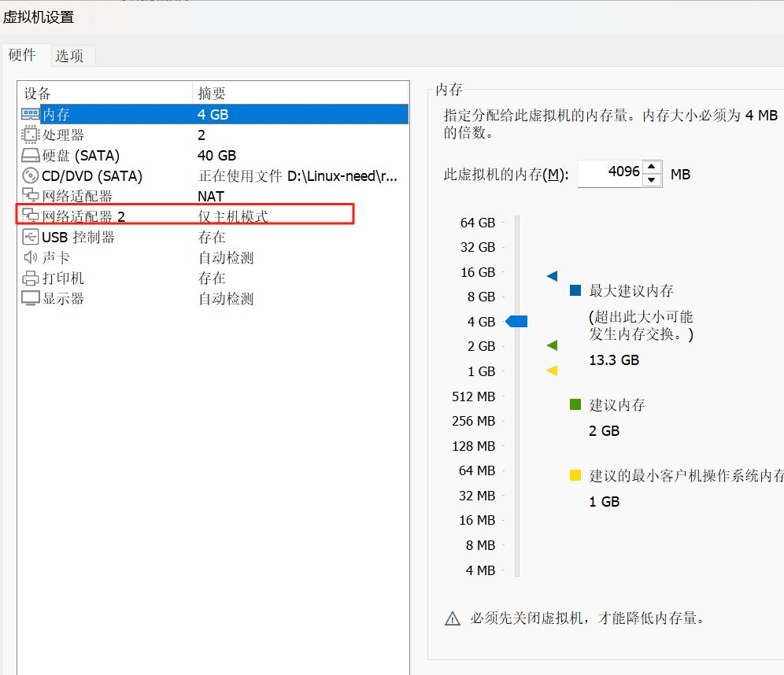The height and width of the screenshot is (675, 784).
Task: Select the CD/DVD (SATA) device row
Action: [214, 176]
